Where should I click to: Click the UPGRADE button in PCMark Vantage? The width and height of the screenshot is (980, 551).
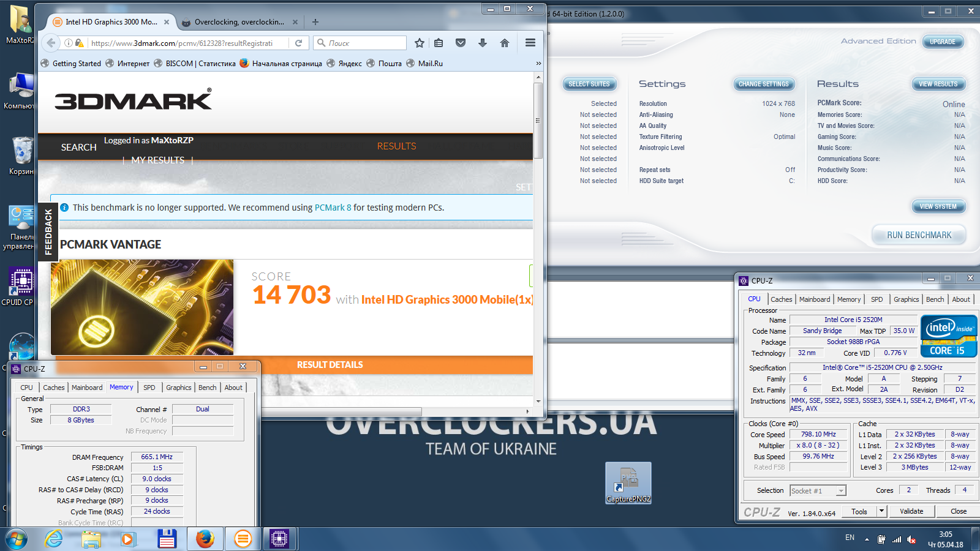coord(943,42)
